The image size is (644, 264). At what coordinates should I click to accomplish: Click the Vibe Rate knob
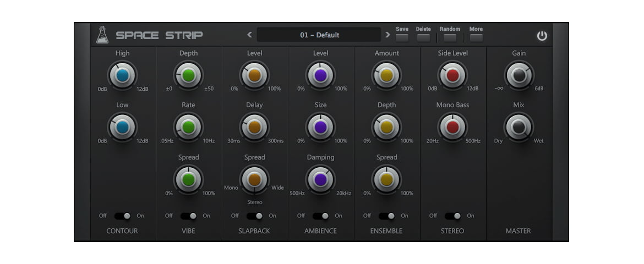pos(188,127)
